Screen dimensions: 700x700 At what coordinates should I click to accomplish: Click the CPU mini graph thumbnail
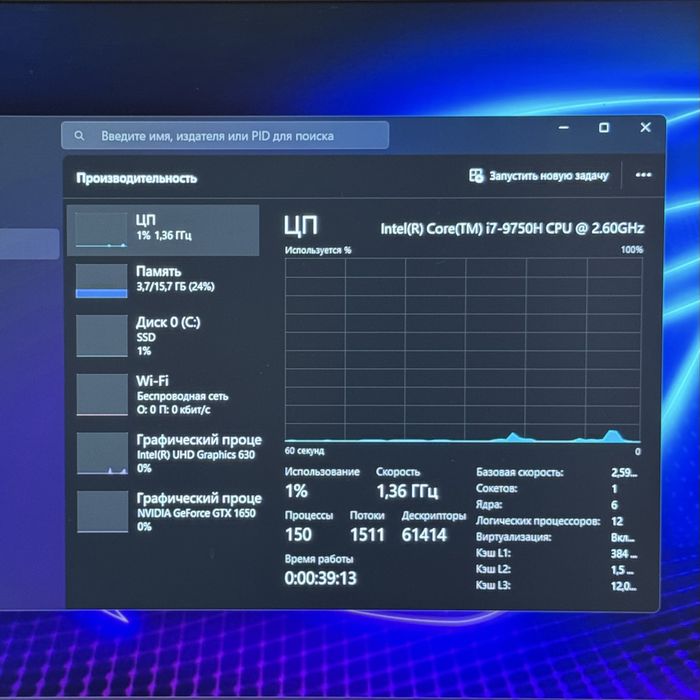[102, 230]
